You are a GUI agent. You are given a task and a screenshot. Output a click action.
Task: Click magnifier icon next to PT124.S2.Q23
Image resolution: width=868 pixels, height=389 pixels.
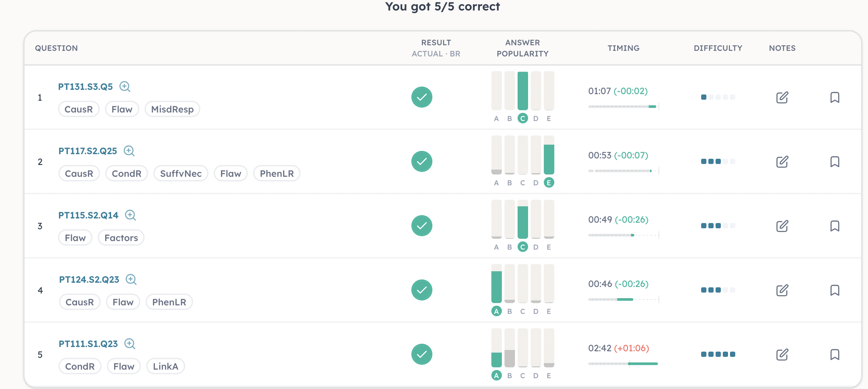pyautogui.click(x=131, y=279)
